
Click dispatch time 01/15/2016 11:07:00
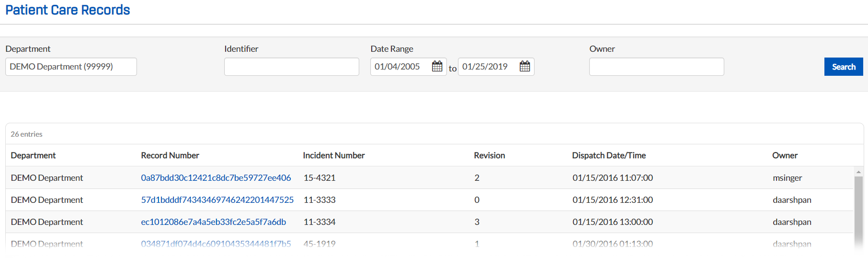(613, 178)
